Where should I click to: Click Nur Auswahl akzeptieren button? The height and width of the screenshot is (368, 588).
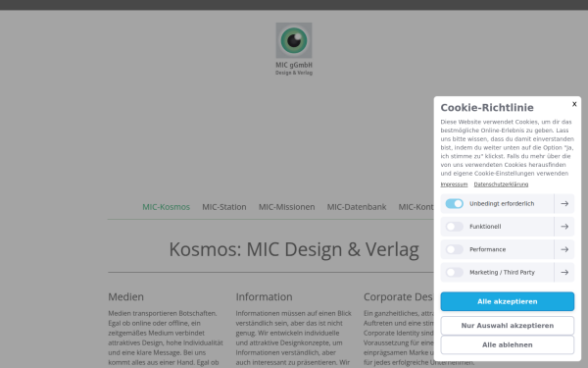[x=508, y=326]
